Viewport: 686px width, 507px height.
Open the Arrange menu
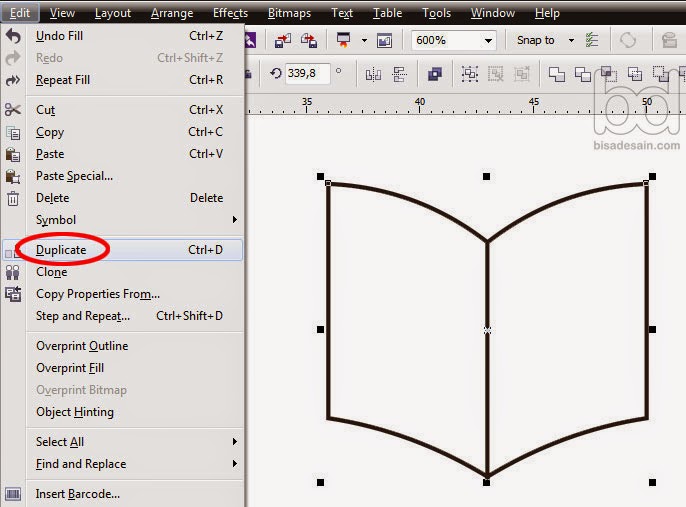[x=172, y=13]
